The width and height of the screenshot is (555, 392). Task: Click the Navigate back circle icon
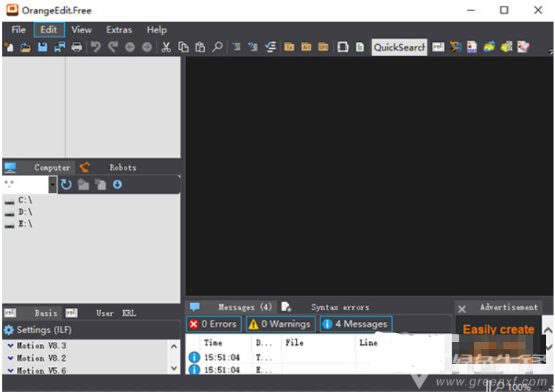pyautogui.click(x=130, y=47)
